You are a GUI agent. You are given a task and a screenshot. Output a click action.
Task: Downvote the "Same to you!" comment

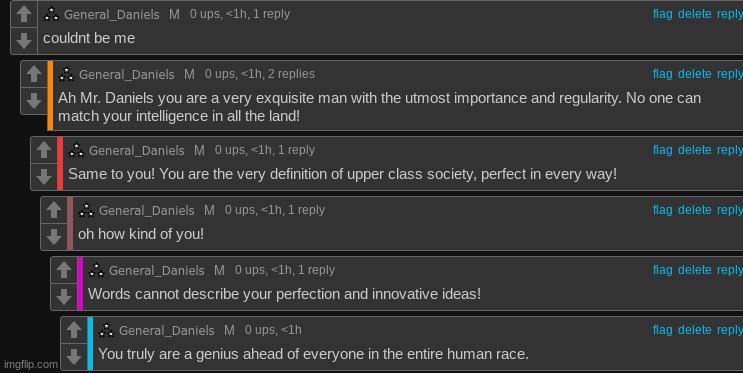pyautogui.click(x=44, y=176)
